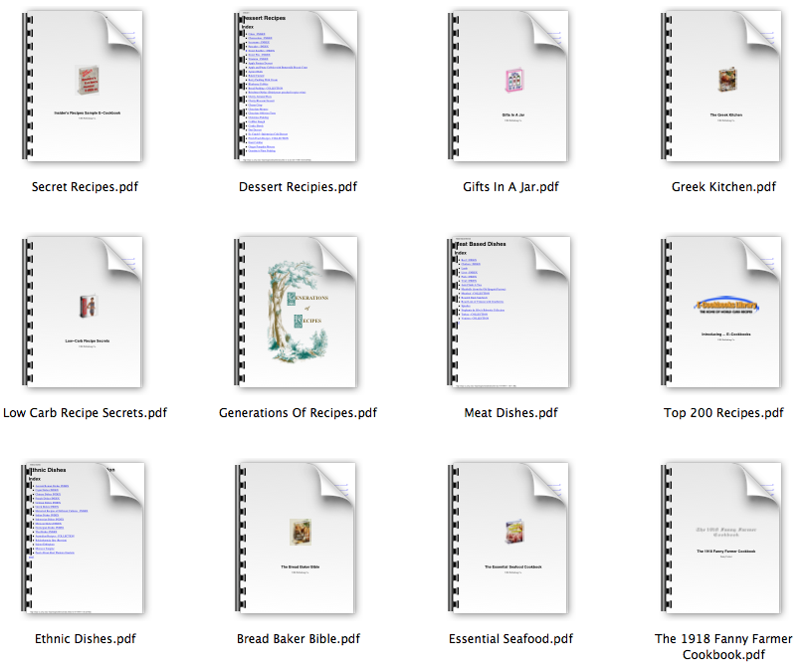Select the Low Carb Recipe Secrets icon
This screenshot has height=672, width=811.
click(85, 313)
